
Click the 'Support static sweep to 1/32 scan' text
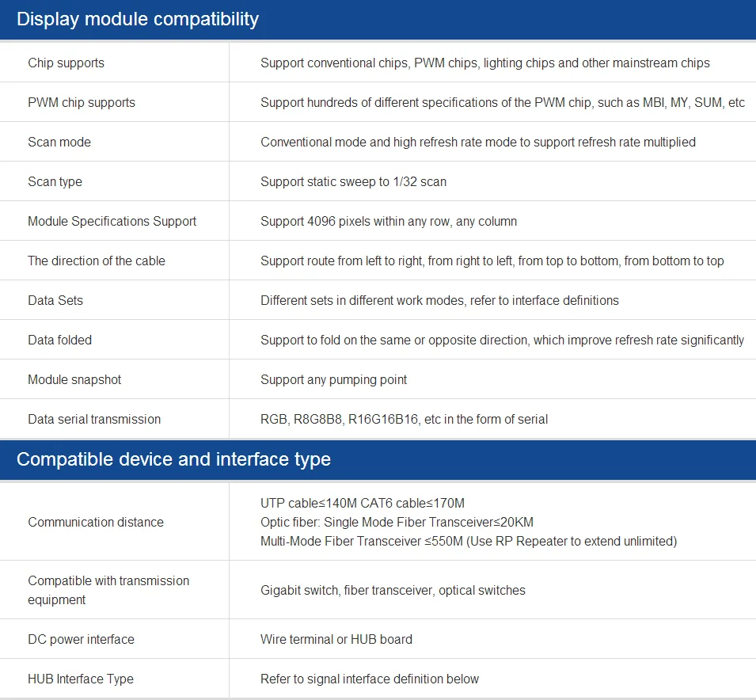pos(353,182)
